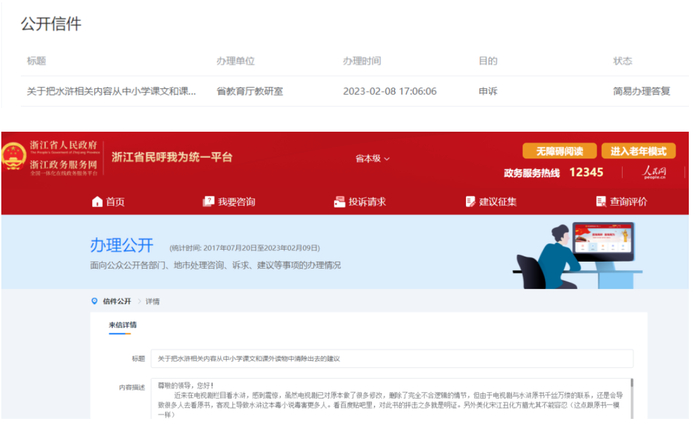
Task: Open the 首页 menu item
Action: (115, 202)
